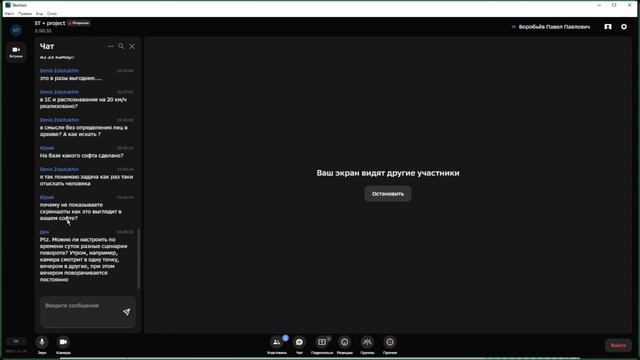Click the ST + project meeting title
Viewport: 640px width, 360px height.
click(50, 23)
